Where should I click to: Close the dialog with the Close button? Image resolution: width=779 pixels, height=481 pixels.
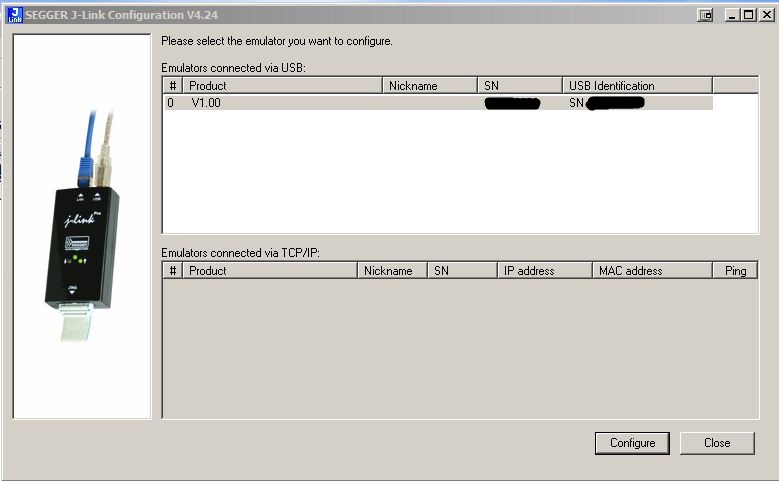point(717,443)
